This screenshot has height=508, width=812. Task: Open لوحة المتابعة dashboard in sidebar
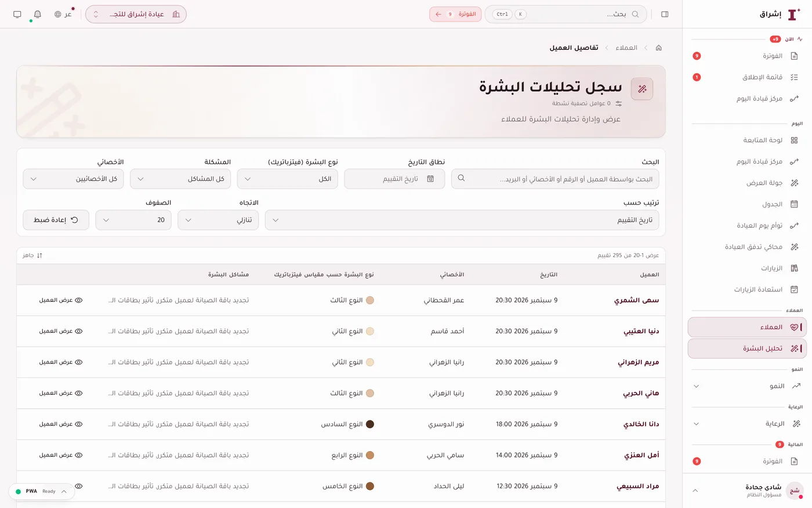point(747,140)
